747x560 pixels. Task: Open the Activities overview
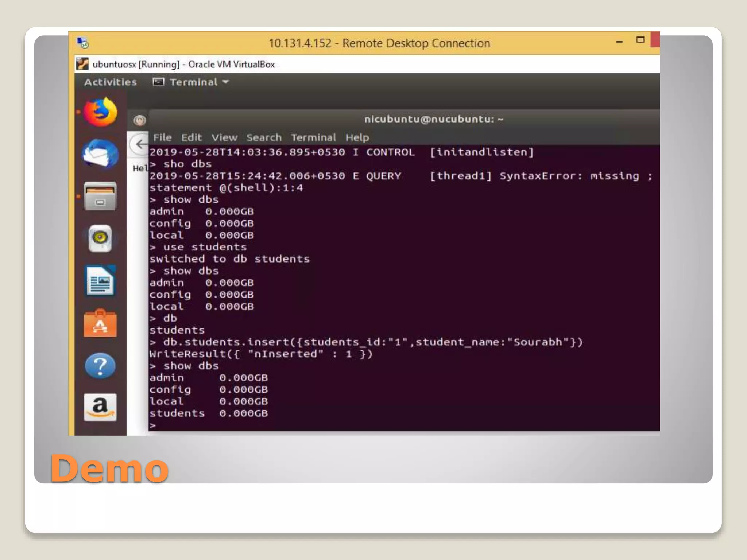click(x=111, y=82)
